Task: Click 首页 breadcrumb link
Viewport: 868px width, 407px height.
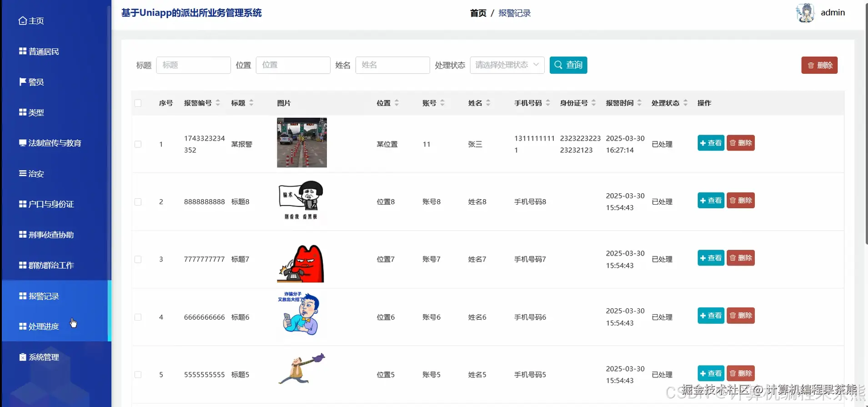Action: coord(478,13)
